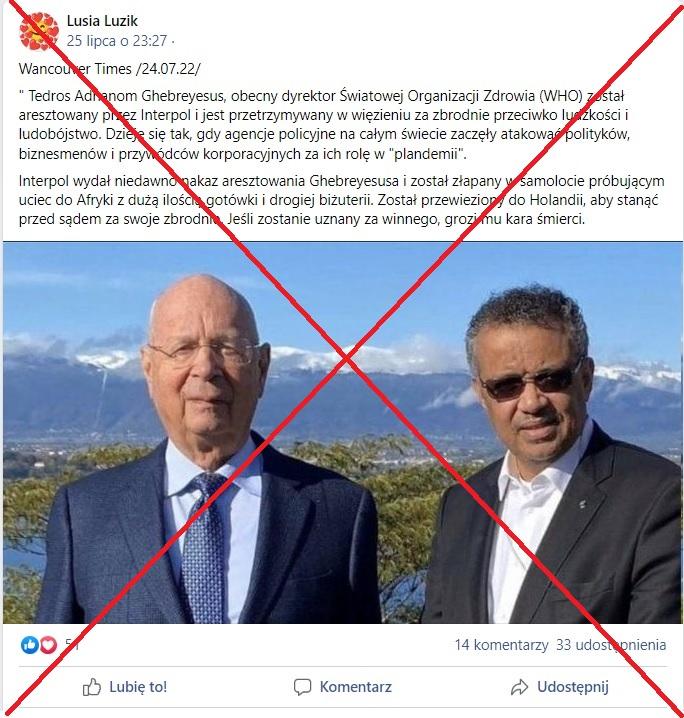Screen dimensions: 684x718
Task: Select the Komentarz button label
Action: tap(356, 687)
